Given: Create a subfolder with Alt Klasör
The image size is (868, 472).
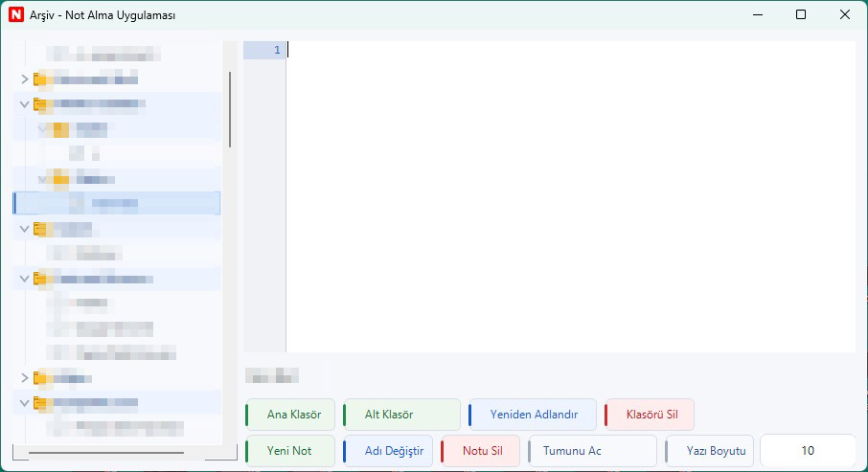Looking at the screenshot, I should [x=401, y=415].
